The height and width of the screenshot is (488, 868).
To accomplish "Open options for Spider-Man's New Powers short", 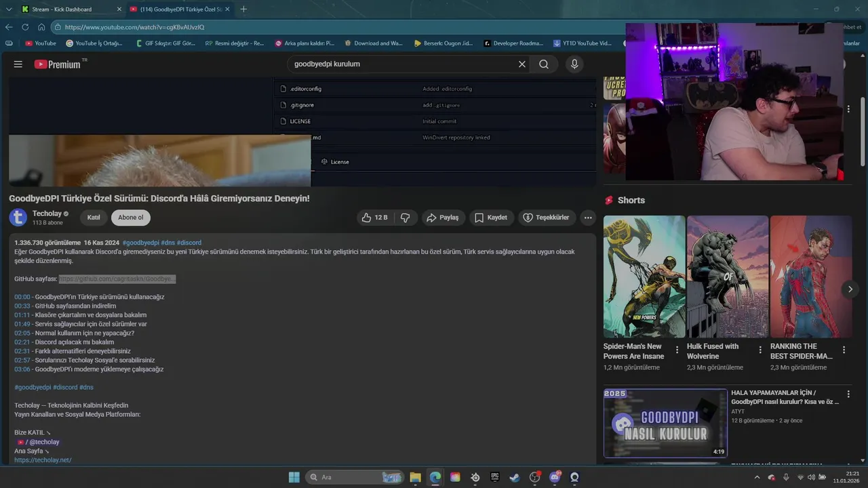I will (x=677, y=350).
